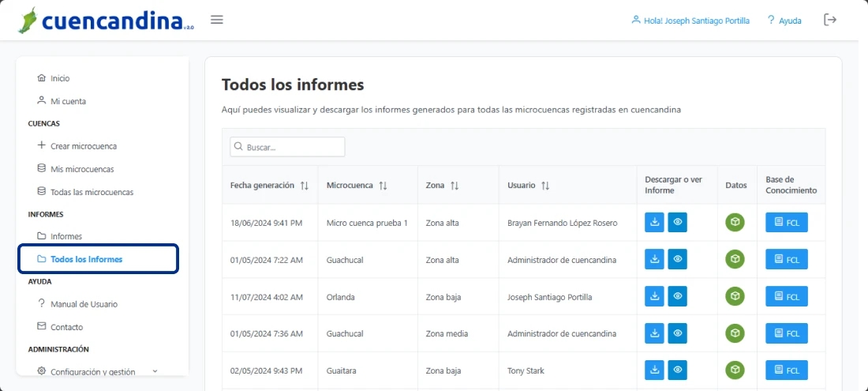Open green data cube for Orlanda row
This screenshot has width=868, height=391.
pyautogui.click(x=735, y=296)
